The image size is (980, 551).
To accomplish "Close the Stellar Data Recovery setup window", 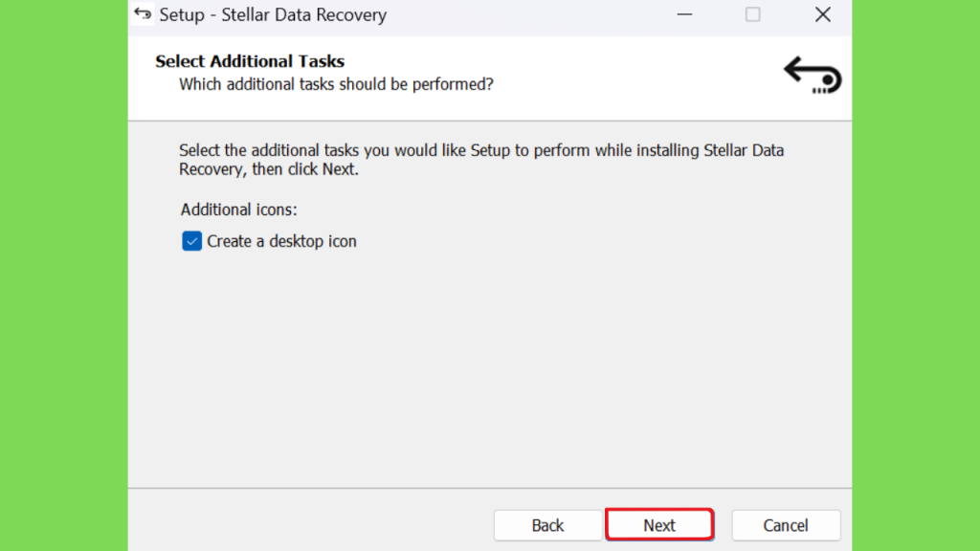I will [822, 14].
